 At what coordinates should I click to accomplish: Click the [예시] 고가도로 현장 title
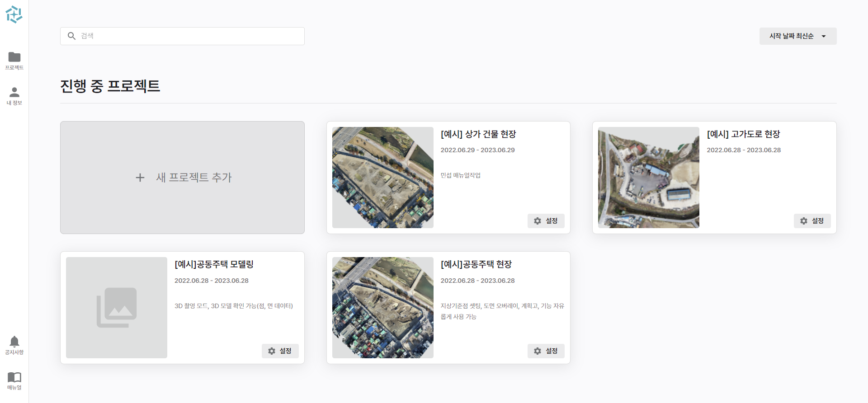743,134
